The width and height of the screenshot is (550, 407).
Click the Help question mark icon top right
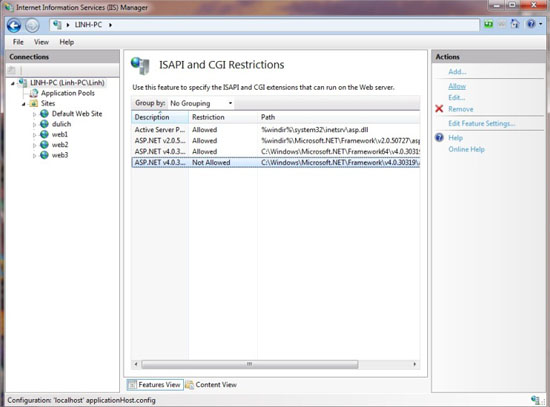(x=531, y=24)
